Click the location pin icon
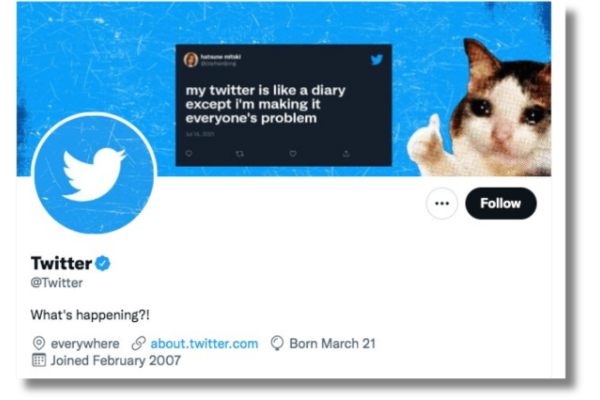This screenshot has height=400, width=600. pyautogui.click(x=39, y=343)
